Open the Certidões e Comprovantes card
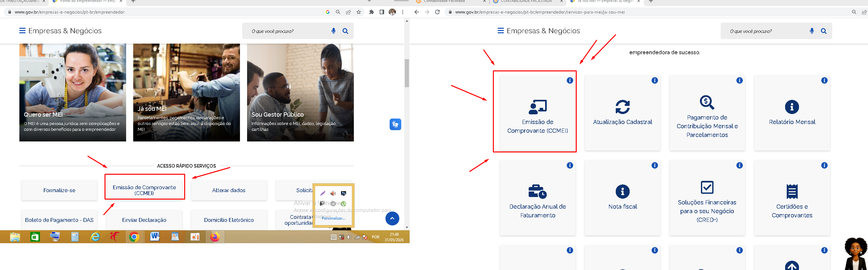This screenshot has height=270, width=868. click(792, 197)
